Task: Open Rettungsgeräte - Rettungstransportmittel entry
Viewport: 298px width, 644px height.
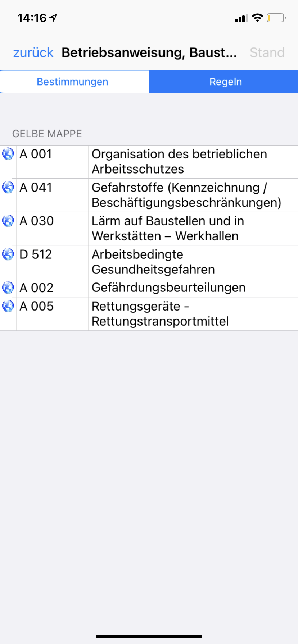Action: click(149, 314)
